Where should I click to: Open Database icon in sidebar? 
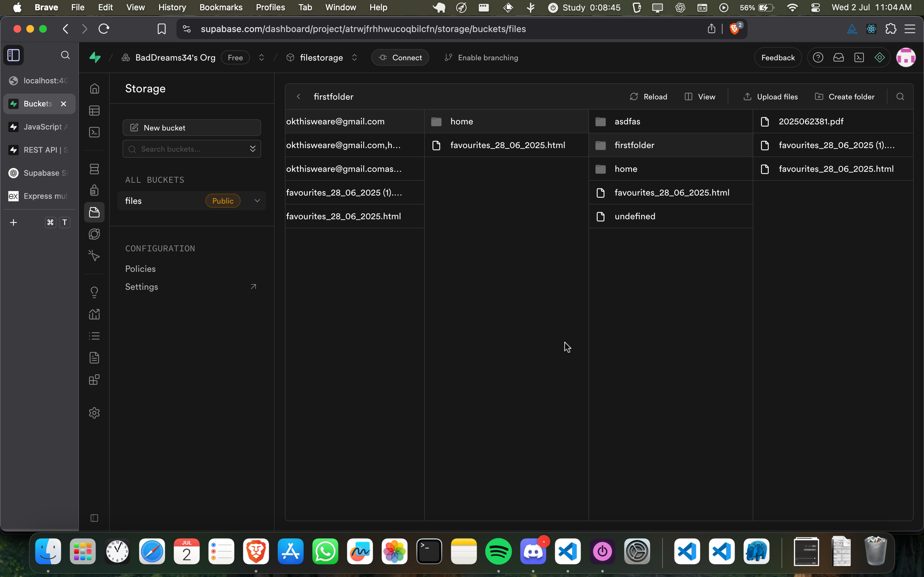[94, 169]
